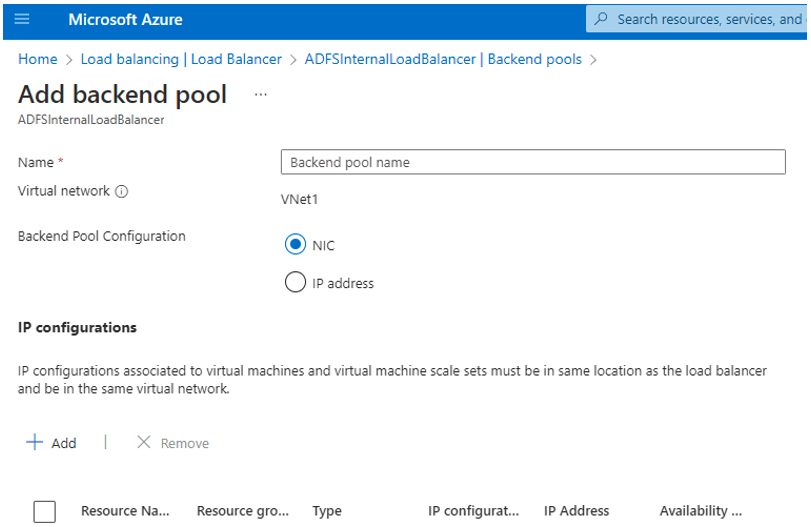
Task: Open Load balancing | Load Balancer breadcrumb
Action: (181, 59)
